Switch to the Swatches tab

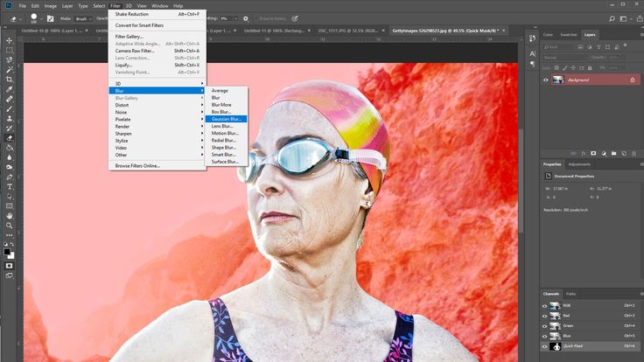click(569, 34)
